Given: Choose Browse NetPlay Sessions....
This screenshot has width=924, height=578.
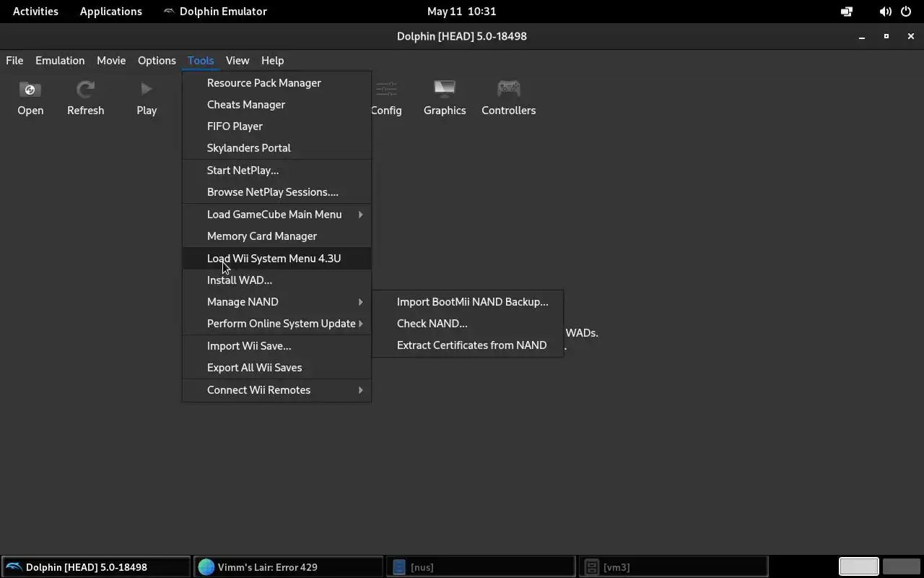Looking at the screenshot, I should click(276, 192).
